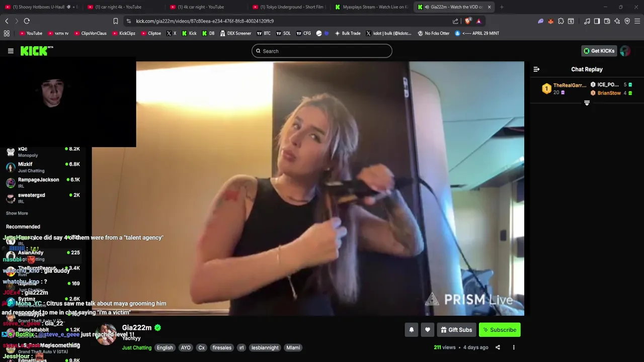Open the CFG bookmark

303,33
